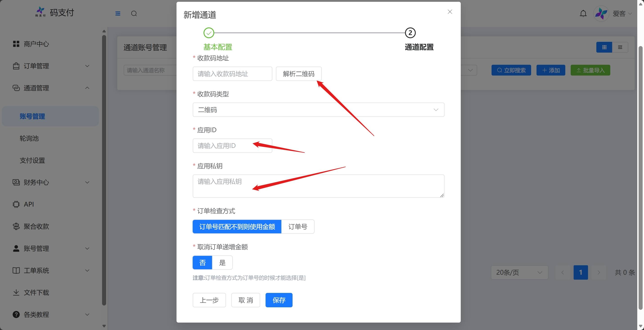Click the 保存 button
Screen dimensions: 644x330
[279, 300]
